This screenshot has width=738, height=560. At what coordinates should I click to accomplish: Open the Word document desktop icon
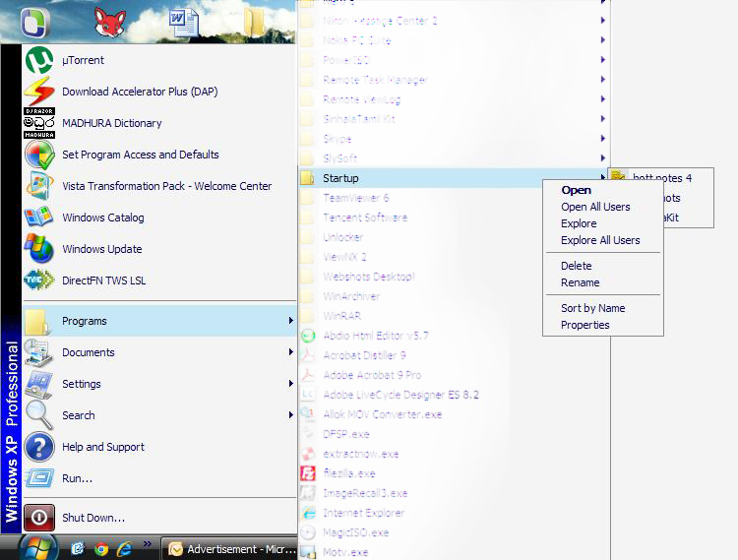coord(184,22)
